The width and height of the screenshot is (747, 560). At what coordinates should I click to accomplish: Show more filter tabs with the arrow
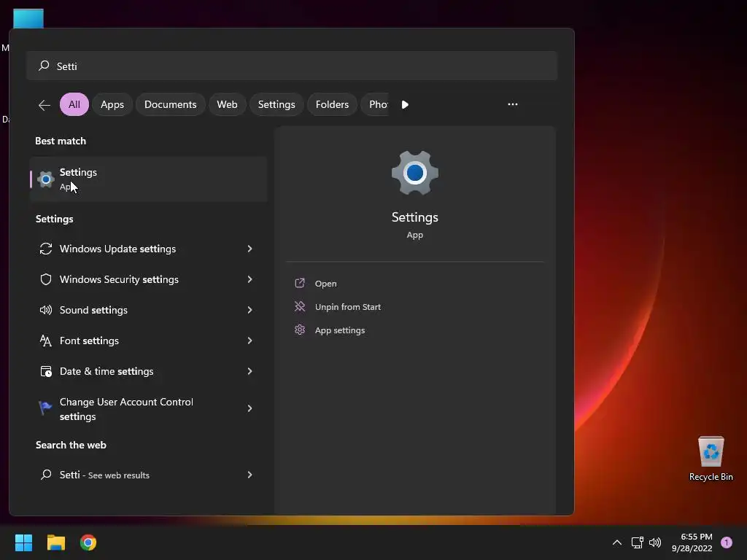[405, 105]
